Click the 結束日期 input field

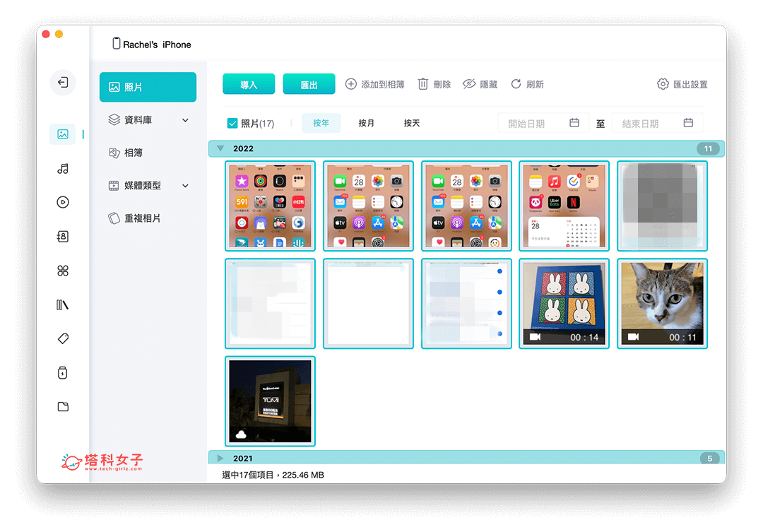point(657,123)
